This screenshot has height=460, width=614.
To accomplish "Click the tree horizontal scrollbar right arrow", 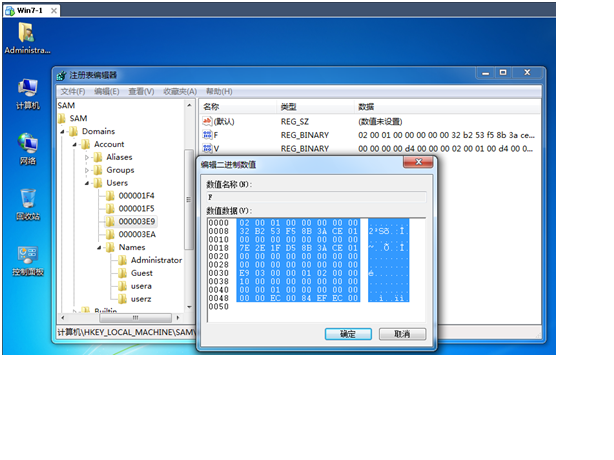I will pyautogui.click(x=178, y=317).
